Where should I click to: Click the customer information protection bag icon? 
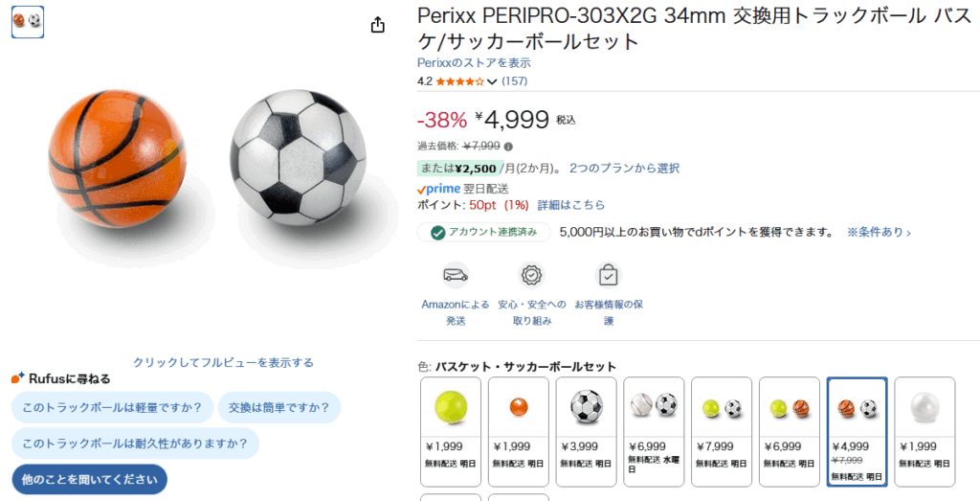tap(608, 276)
